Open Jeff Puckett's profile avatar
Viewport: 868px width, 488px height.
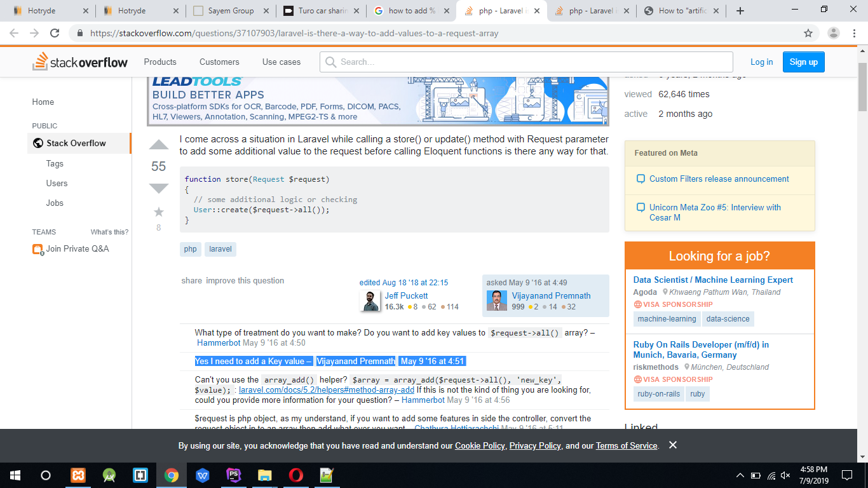click(x=370, y=301)
